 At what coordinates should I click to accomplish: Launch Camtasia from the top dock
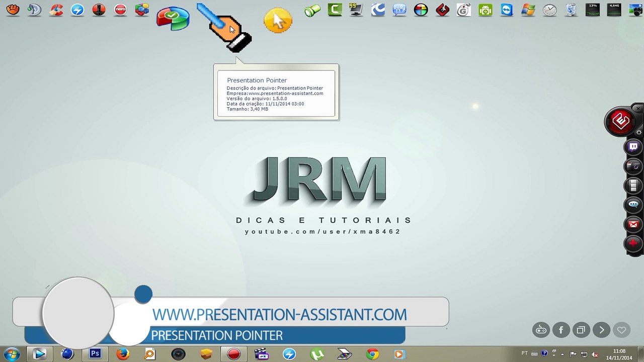click(x=335, y=10)
